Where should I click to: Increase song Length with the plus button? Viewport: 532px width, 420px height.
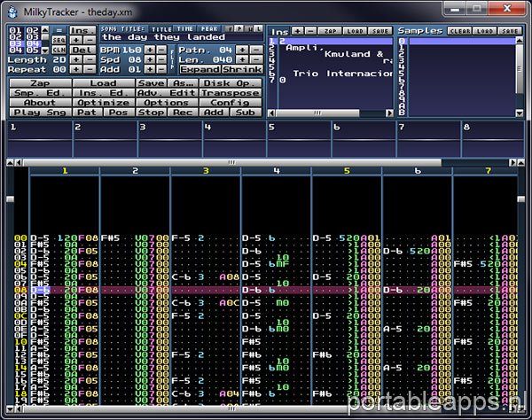[75, 59]
